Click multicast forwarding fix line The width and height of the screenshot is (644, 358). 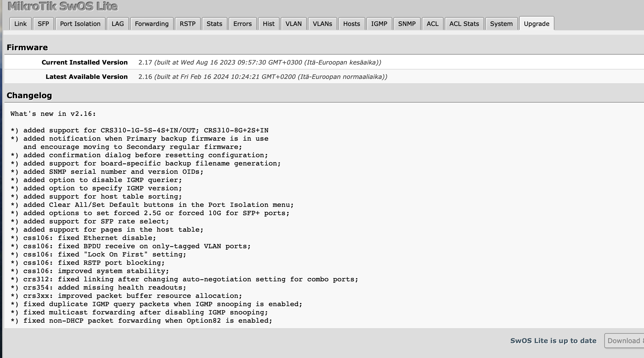pyautogui.click(x=139, y=312)
